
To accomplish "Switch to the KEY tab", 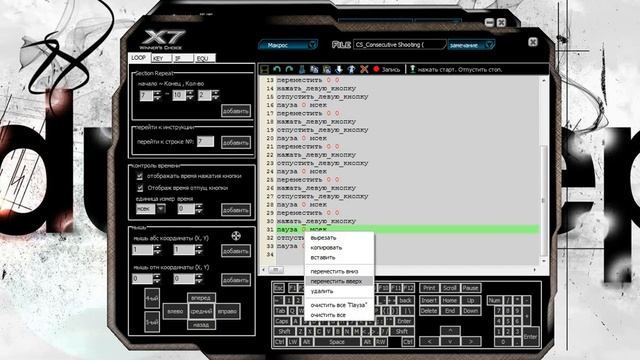I will (160, 58).
